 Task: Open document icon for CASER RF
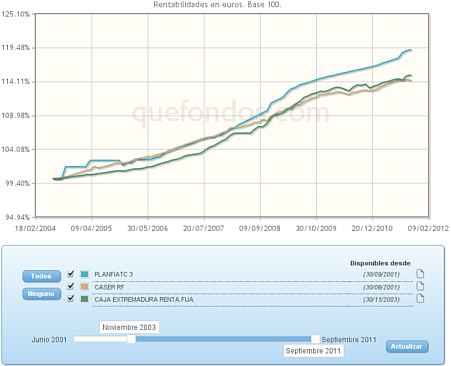pos(420,286)
